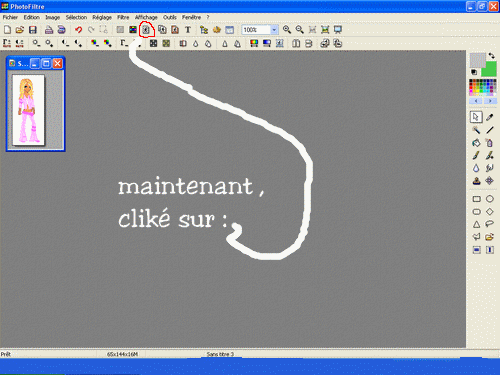
Task: Click the red-circled transparency color icon
Action: (x=146, y=30)
